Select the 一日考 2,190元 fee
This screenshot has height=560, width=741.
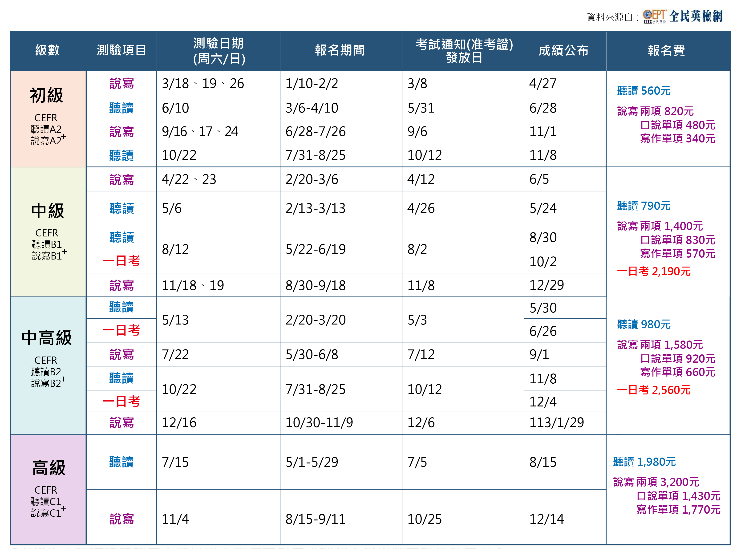pos(654,272)
